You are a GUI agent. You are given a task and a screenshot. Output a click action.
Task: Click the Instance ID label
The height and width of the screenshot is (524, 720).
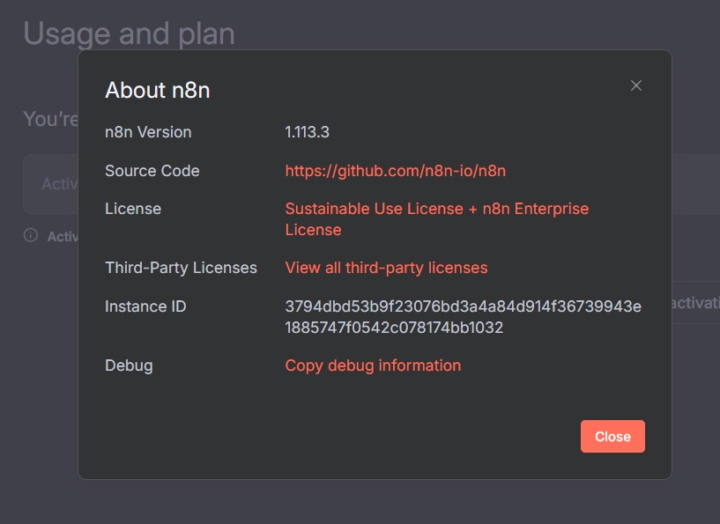coord(146,306)
